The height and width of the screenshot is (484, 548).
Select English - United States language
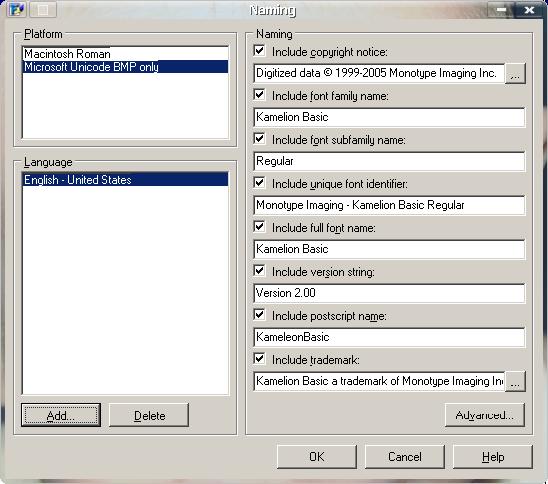click(125, 180)
